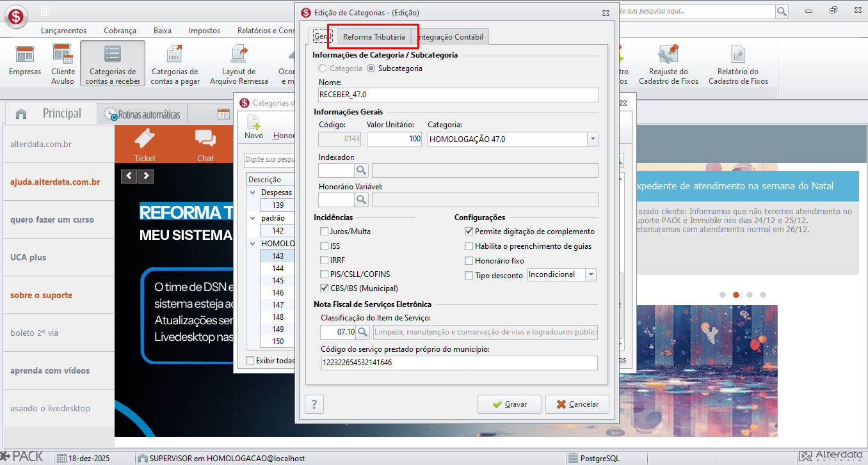
Task: Collapse the Despesas group in the list
Action: 252,192
